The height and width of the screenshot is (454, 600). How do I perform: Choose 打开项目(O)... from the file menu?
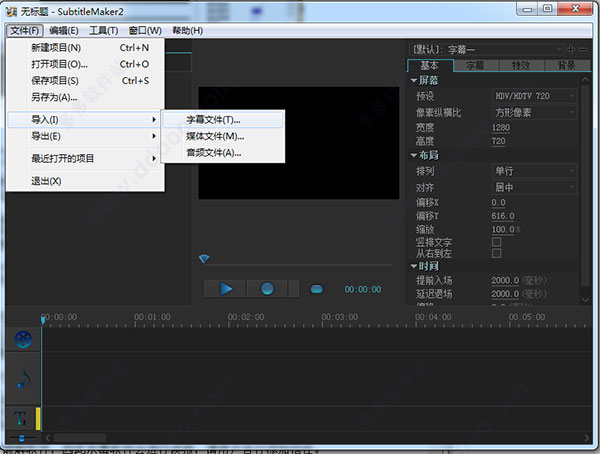click(x=85, y=64)
